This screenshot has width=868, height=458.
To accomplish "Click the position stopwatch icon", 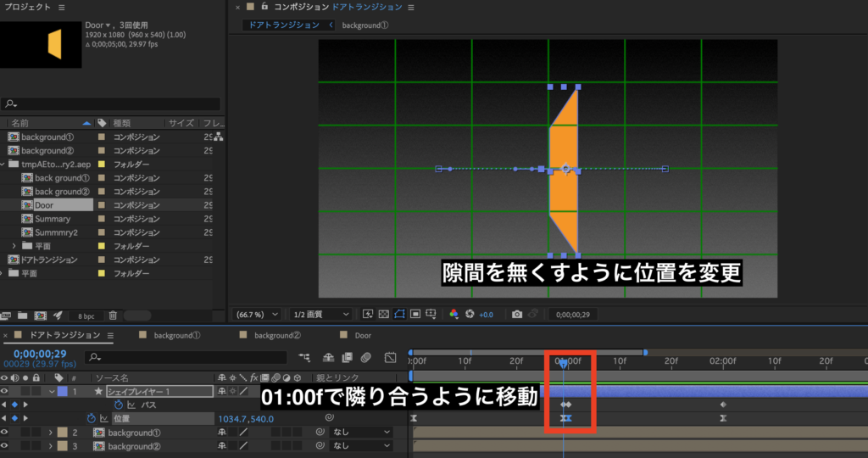I will [91, 418].
